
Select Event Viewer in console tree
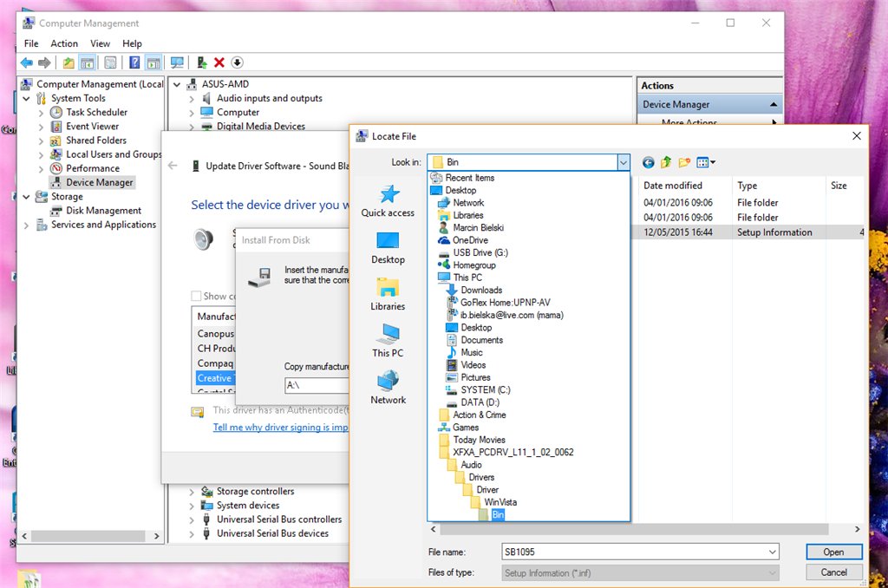(x=92, y=127)
